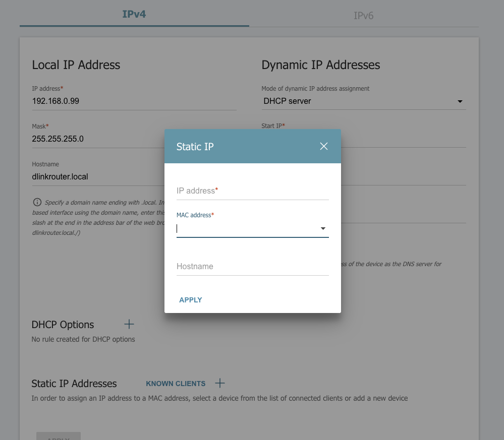Open the KNOWN CLIENTS list

(x=176, y=384)
